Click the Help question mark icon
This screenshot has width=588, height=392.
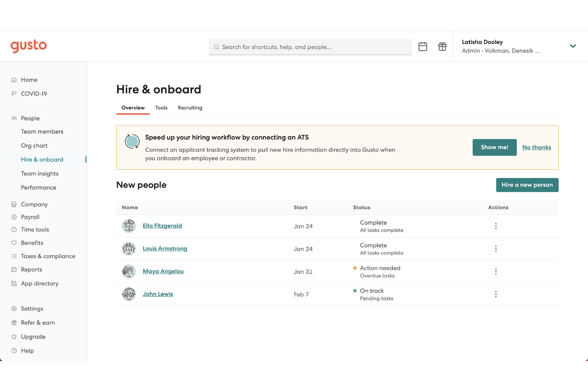tap(14, 351)
